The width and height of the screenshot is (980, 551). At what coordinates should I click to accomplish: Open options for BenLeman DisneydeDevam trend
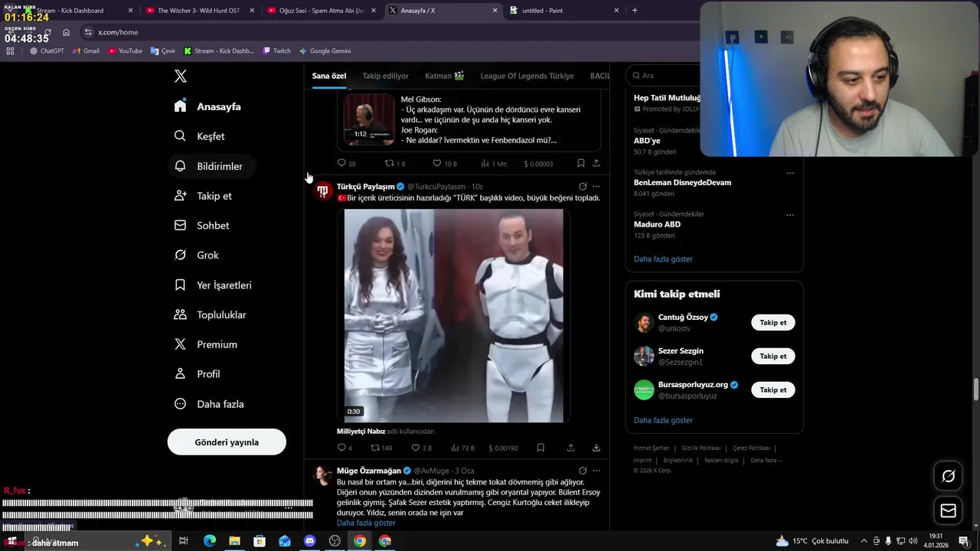790,173
